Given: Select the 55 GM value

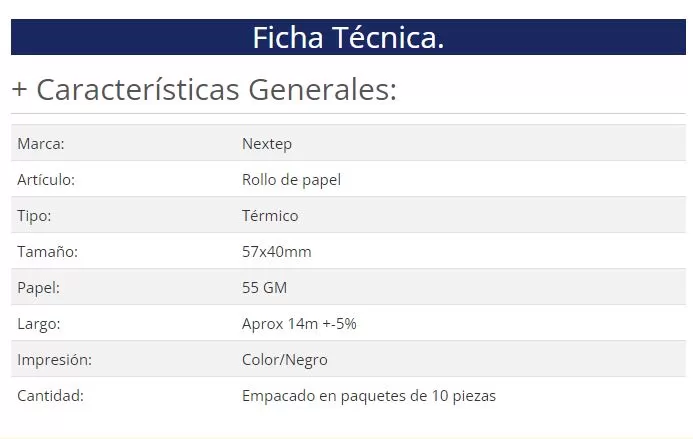Looking at the screenshot, I should click(265, 288).
